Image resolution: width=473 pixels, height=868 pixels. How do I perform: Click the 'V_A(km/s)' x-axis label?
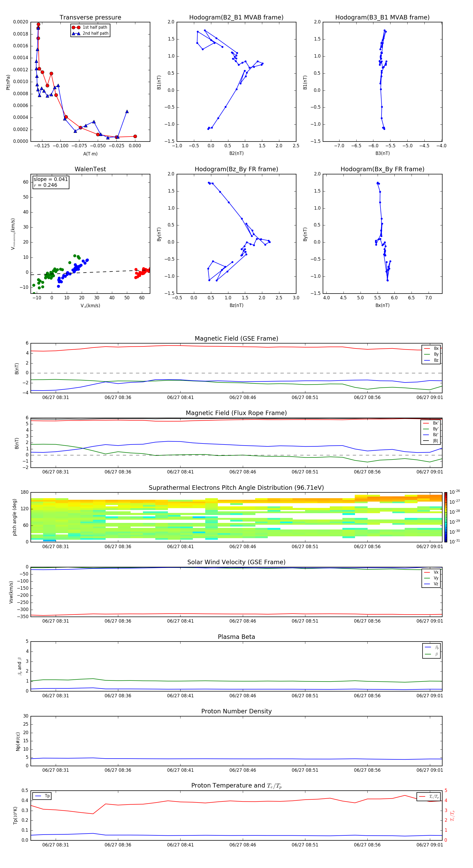pyautogui.click(x=90, y=306)
